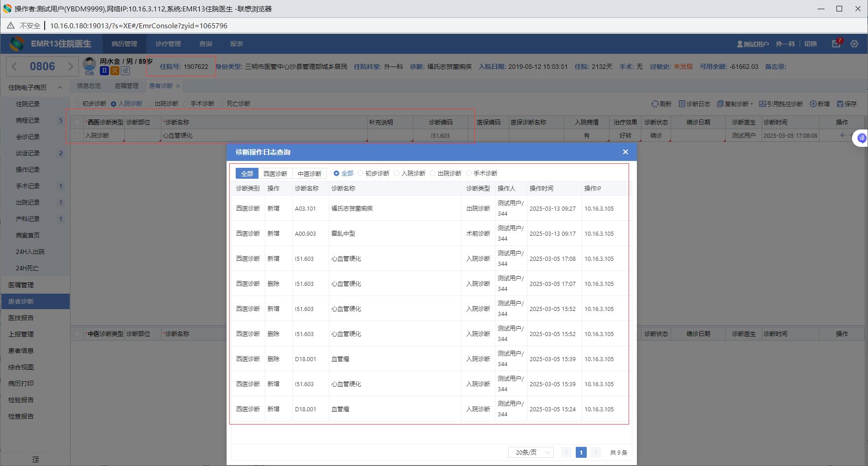Image resolution: width=868 pixels, height=466 pixels.
Task: Click the browser logo in title bar
Action: pos(7,9)
